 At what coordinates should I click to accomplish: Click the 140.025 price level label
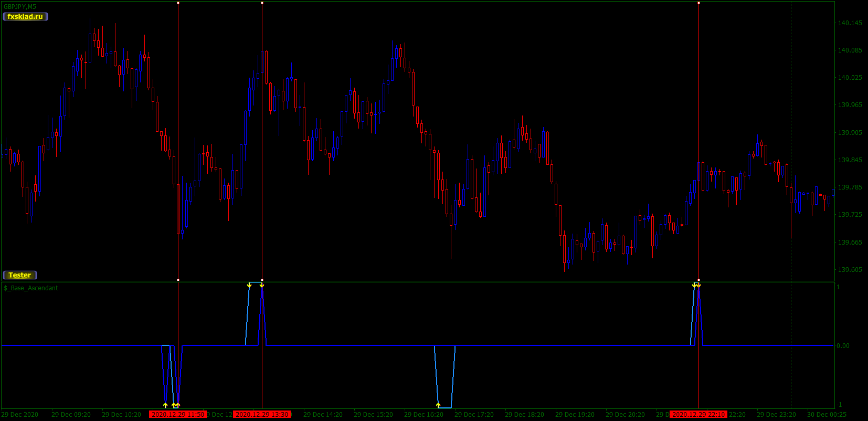pyautogui.click(x=850, y=78)
